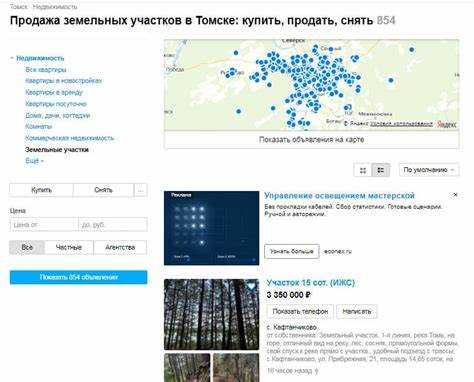Image resolution: width=474 pixels, height=382 pixels.
Task: Open the По умолчанию sort dropdown
Action: (x=429, y=170)
